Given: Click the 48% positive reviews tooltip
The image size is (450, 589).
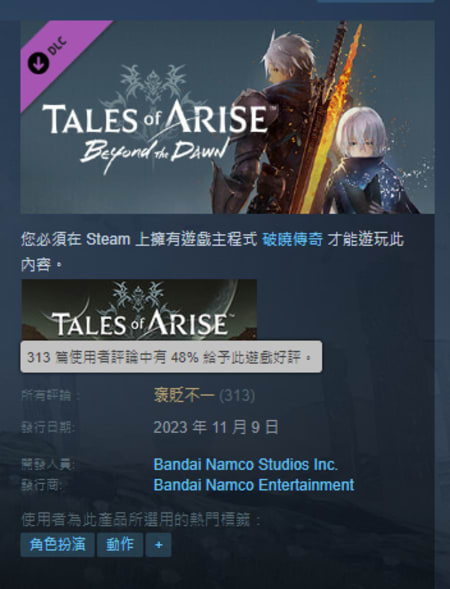Looking at the screenshot, I should click(x=171, y=357).
